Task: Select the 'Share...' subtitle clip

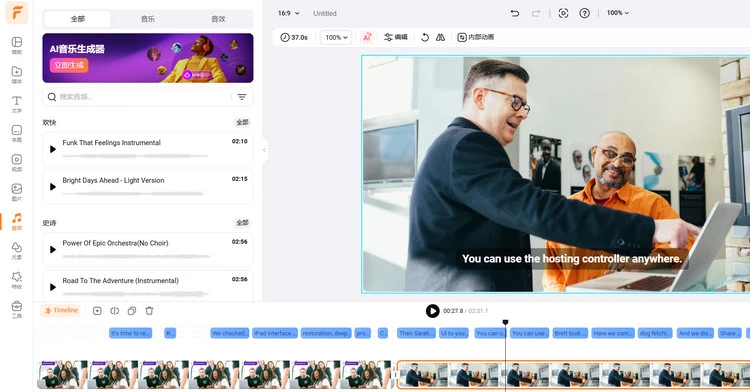Action: coord(729,333)
